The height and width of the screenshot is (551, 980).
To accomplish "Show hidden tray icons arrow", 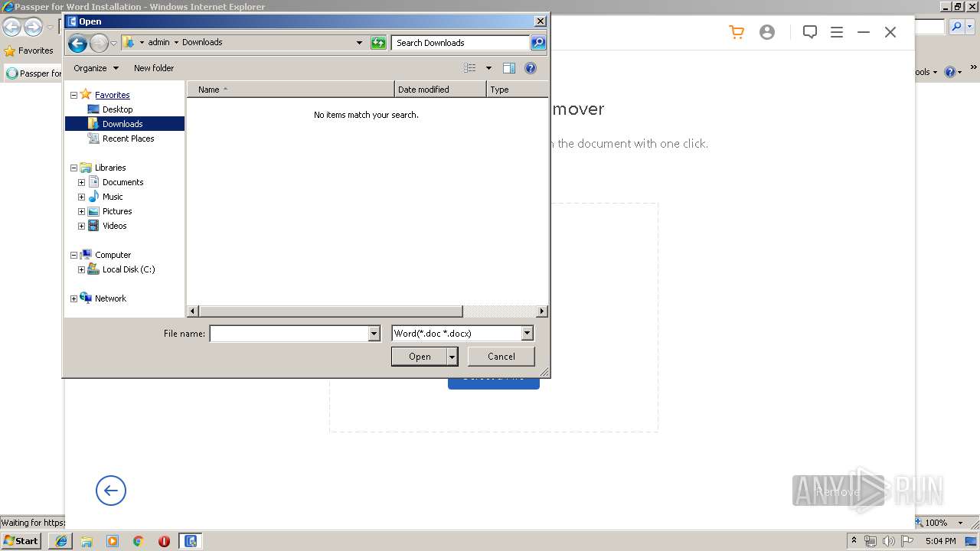I will click(854, 541).
